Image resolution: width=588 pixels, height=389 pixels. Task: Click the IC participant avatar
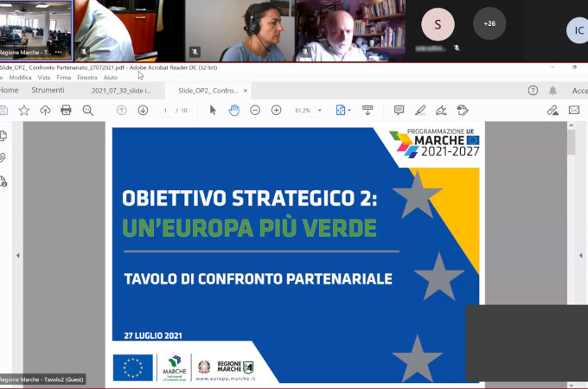pyautogui.click(x=578, y=30)
